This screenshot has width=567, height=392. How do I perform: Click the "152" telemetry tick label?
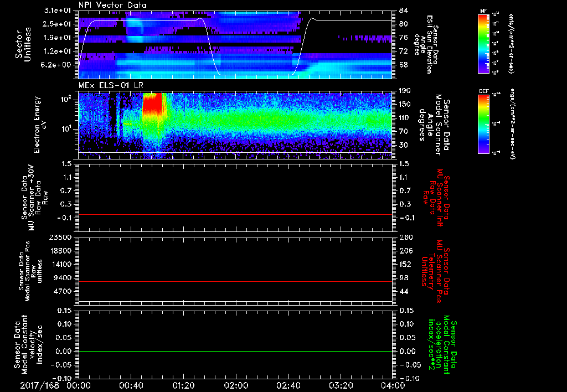(406, 264)
